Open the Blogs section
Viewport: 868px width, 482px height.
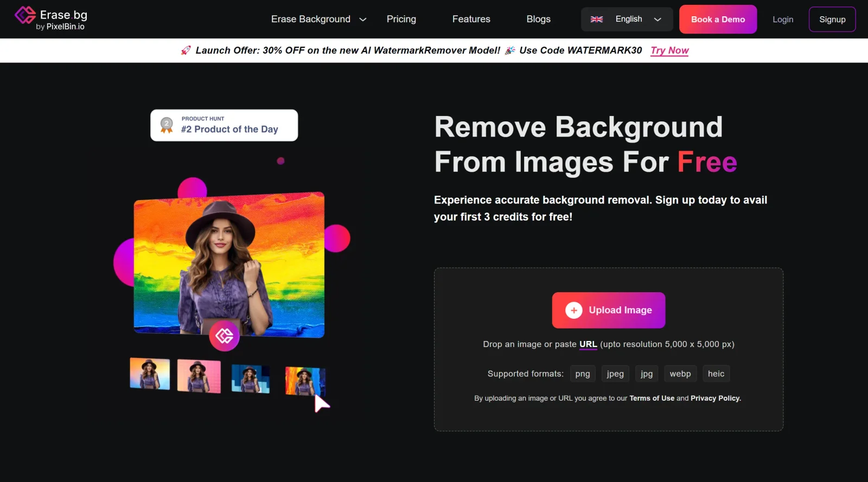539,19
